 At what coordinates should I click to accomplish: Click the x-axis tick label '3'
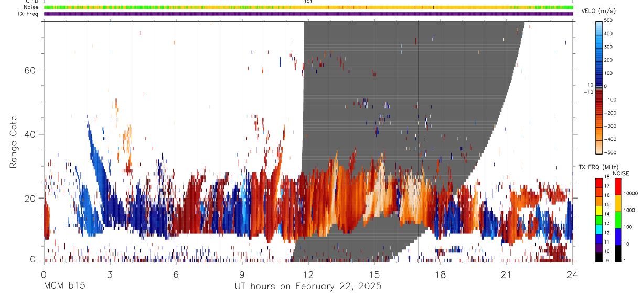tap(110, 274)
